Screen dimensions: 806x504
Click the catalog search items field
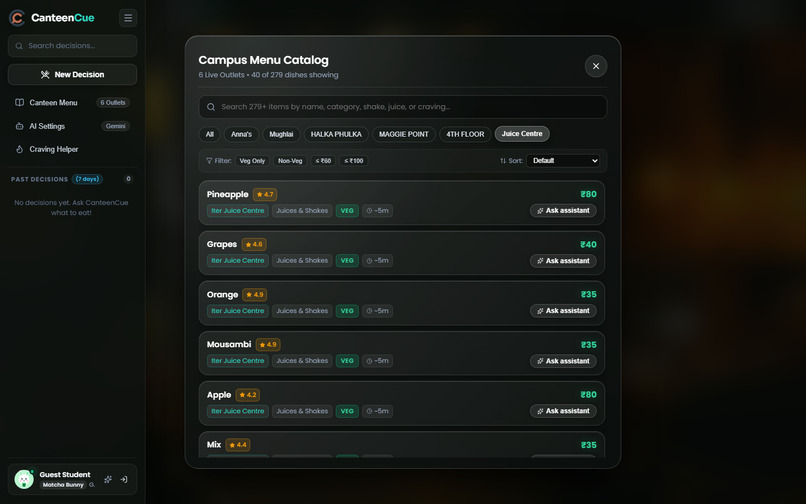tap(402, 107)
